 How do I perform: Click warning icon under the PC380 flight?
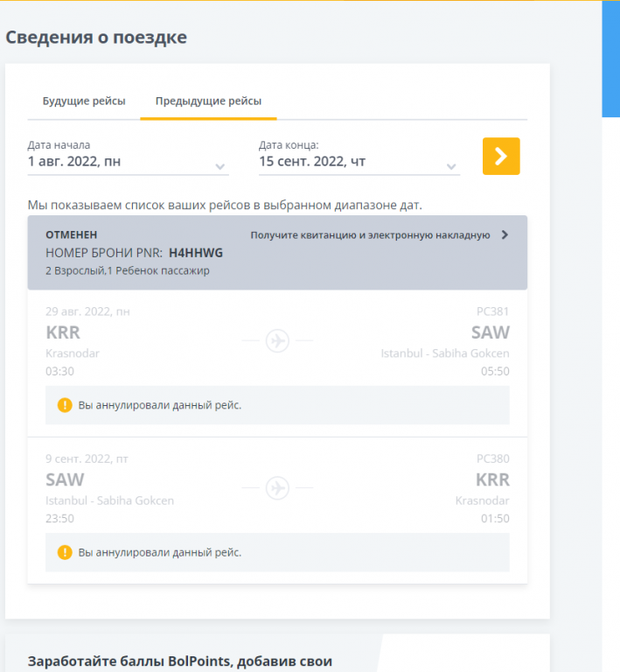(x=65, y=552)
